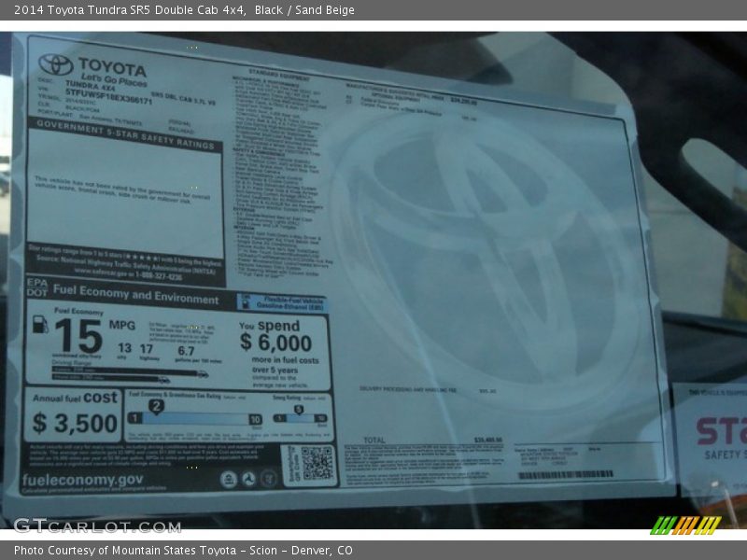
Task: Click the 'TOTAL' price line
Action: (x=432, y=440)
